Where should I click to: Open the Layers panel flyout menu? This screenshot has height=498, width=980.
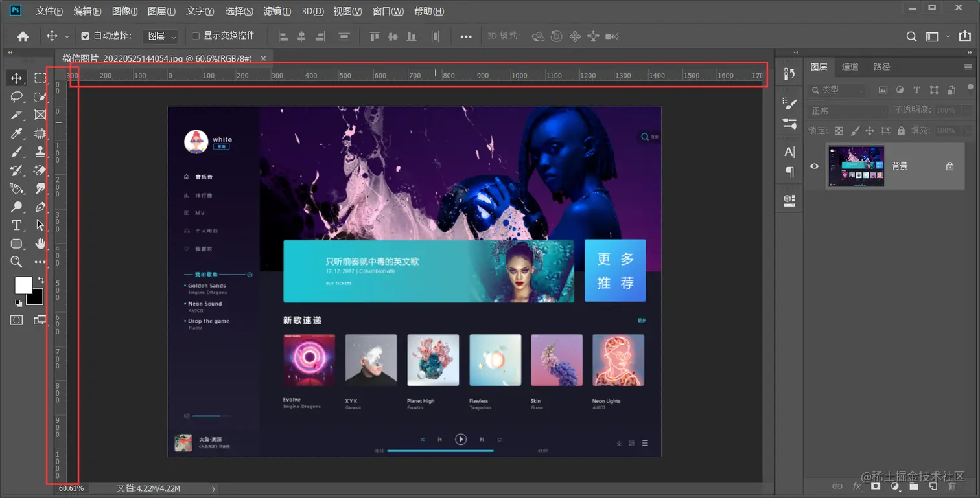click(968, 67)
